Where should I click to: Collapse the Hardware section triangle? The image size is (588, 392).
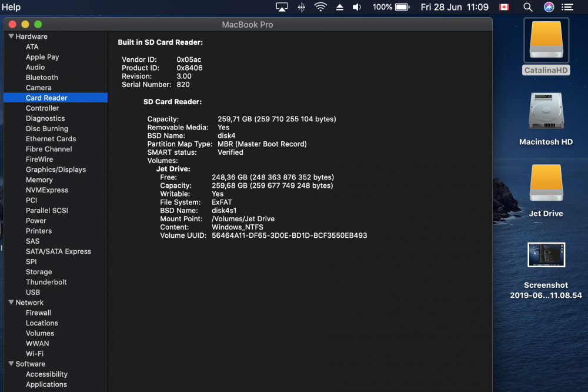coord(11,36)
